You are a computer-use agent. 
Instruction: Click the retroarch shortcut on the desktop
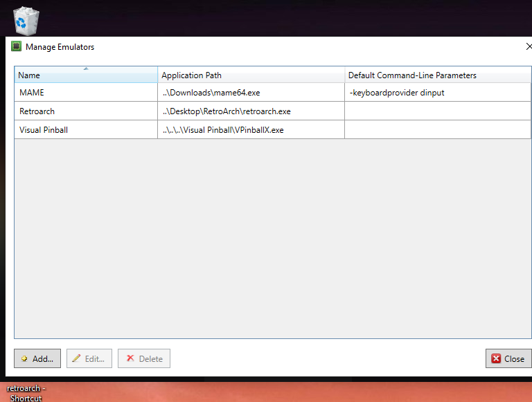click(26, 392)
